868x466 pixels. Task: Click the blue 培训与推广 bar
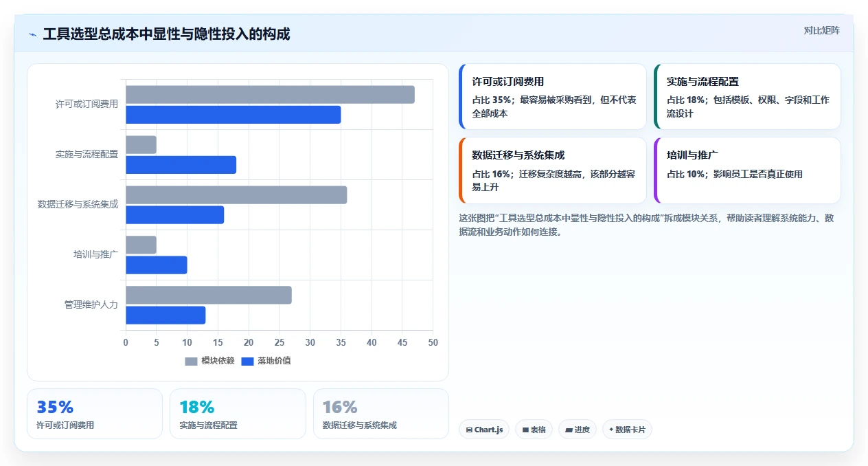pos(156,265)
